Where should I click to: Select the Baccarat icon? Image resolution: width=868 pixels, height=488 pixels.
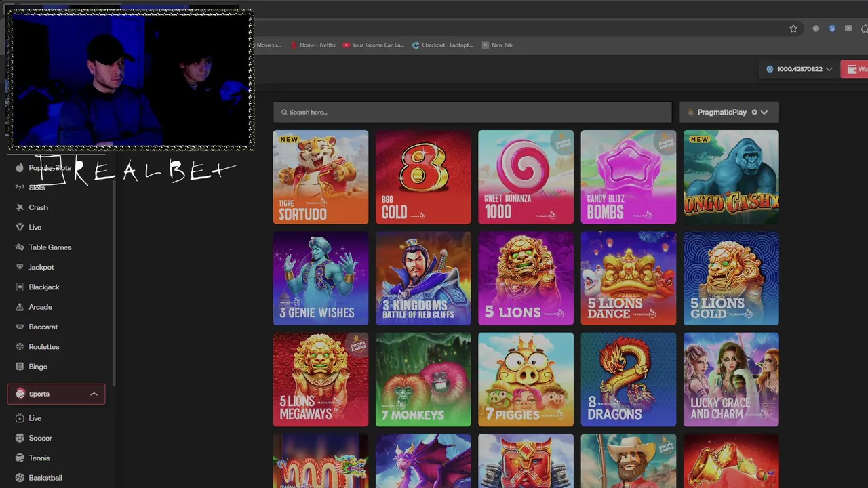coord(20,327)
